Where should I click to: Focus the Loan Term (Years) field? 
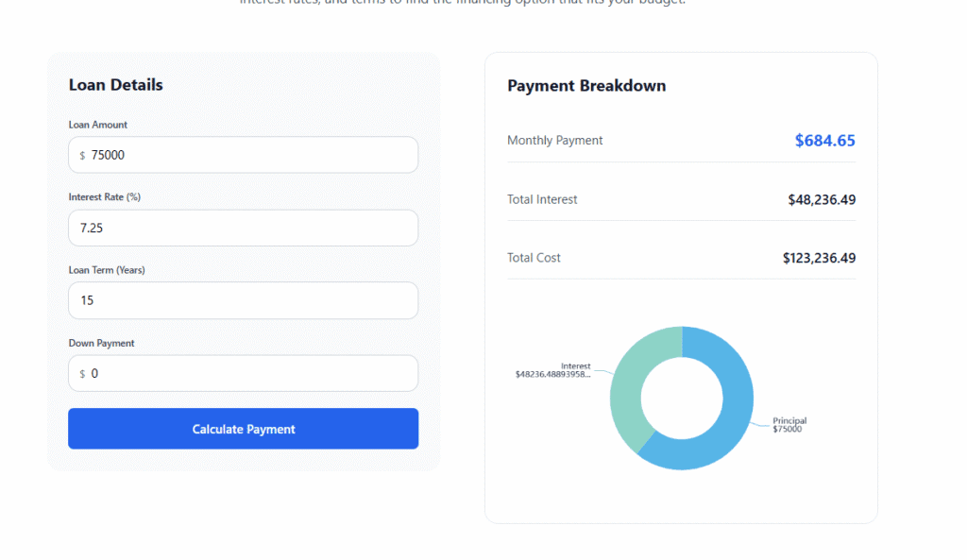point(243,300)
